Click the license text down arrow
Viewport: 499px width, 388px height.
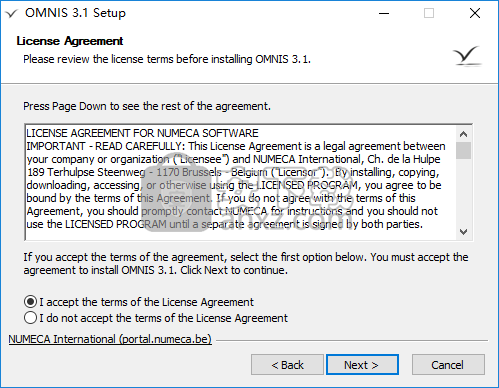[463, 231]
